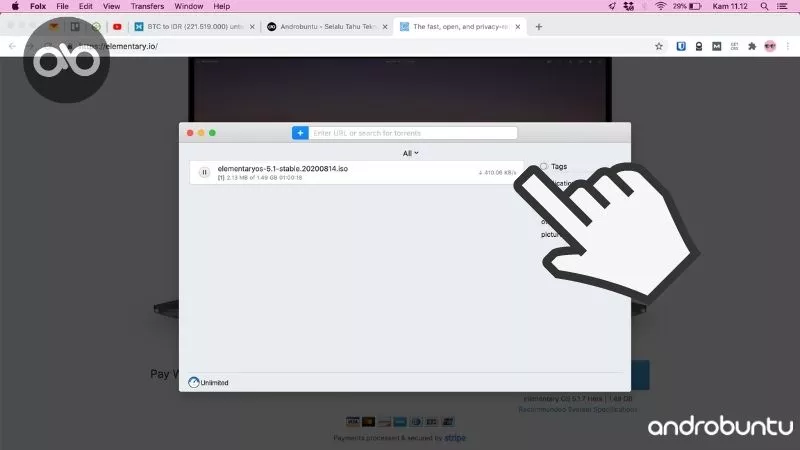Close the BTC to IDR tab
800x450 pixels.
pyautogui.click(x=252, y=27)
